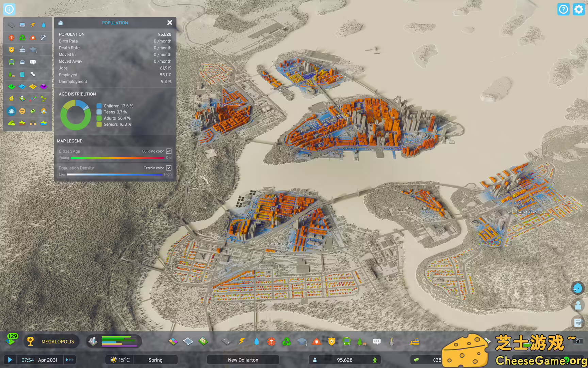The height and width of the screenshot is (368, 588).
Task: Open the photo mode camera icon
Action: click(578, 342)
